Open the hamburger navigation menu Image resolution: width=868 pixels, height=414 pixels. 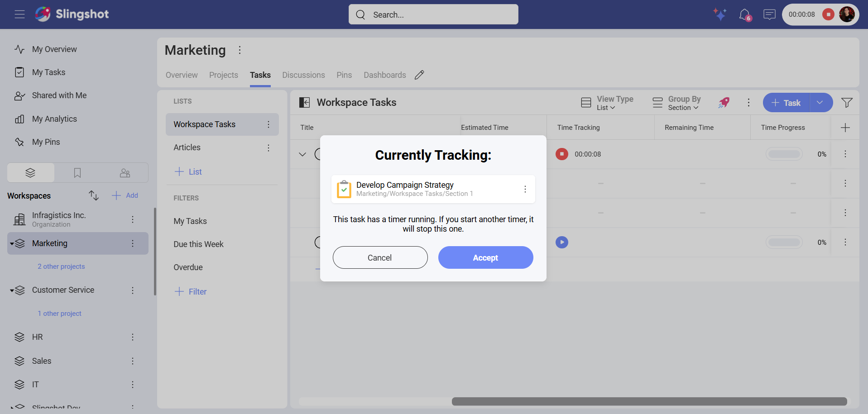pos(19,14)
